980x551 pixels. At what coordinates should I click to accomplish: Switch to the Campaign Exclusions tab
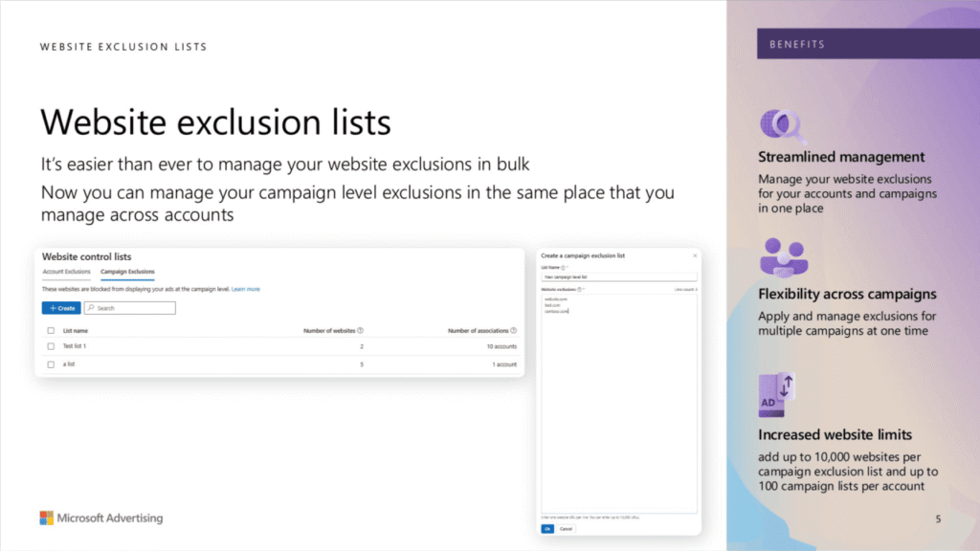127,272
